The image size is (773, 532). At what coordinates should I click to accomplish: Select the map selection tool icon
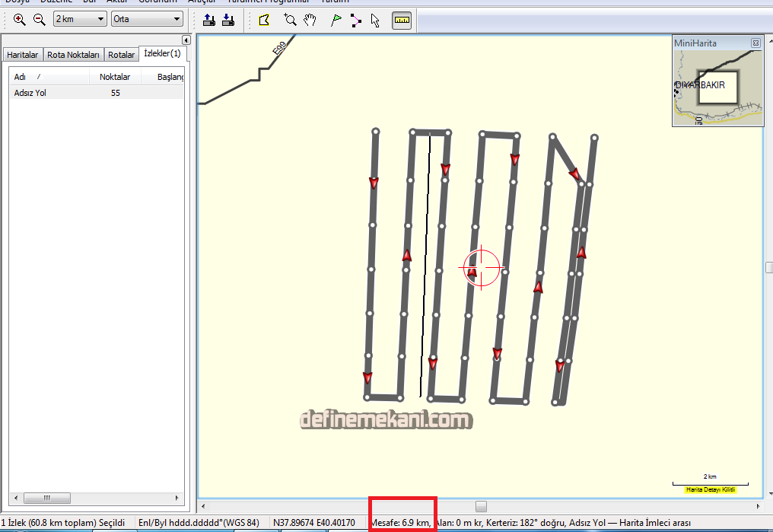click(264, 20)
